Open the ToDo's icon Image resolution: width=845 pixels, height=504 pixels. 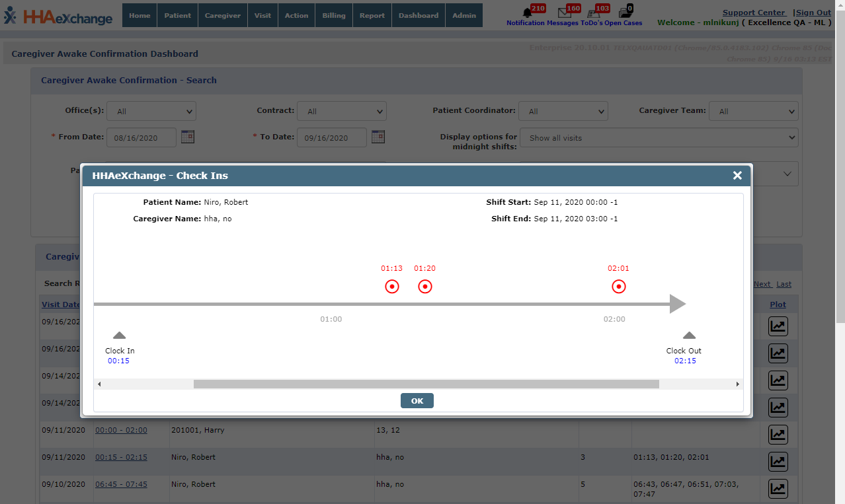point(593,13)
